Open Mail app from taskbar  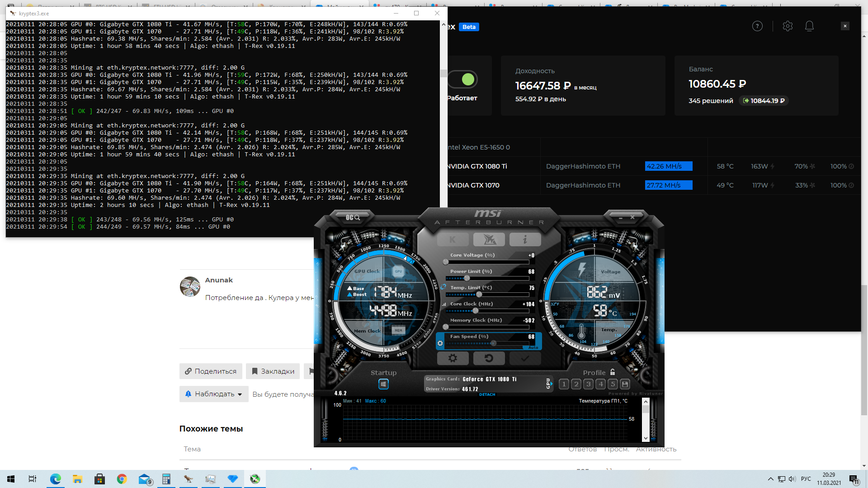click(x=144, y=479)
